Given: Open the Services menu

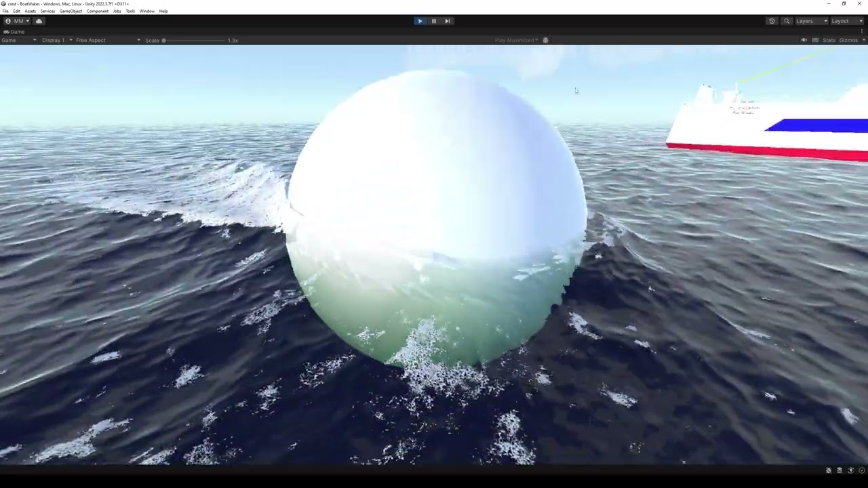Looking at the screenshot, I should 47,11.
